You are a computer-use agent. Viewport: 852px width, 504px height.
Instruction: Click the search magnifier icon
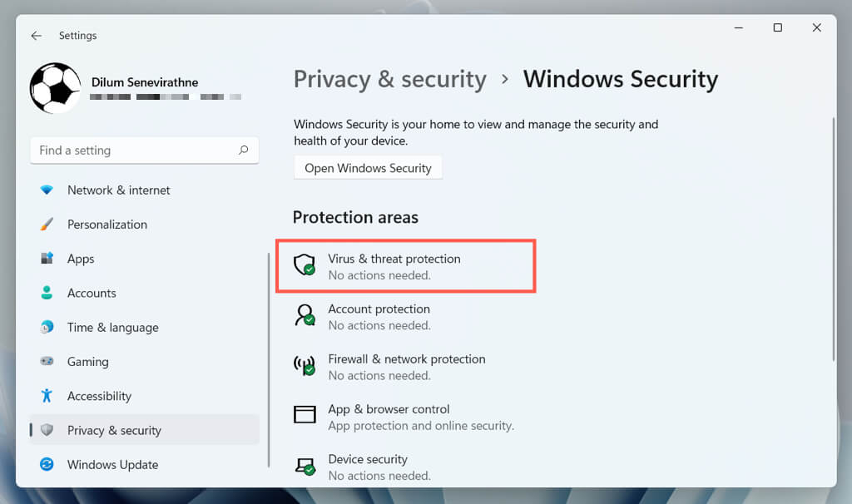tap(243, 151)
